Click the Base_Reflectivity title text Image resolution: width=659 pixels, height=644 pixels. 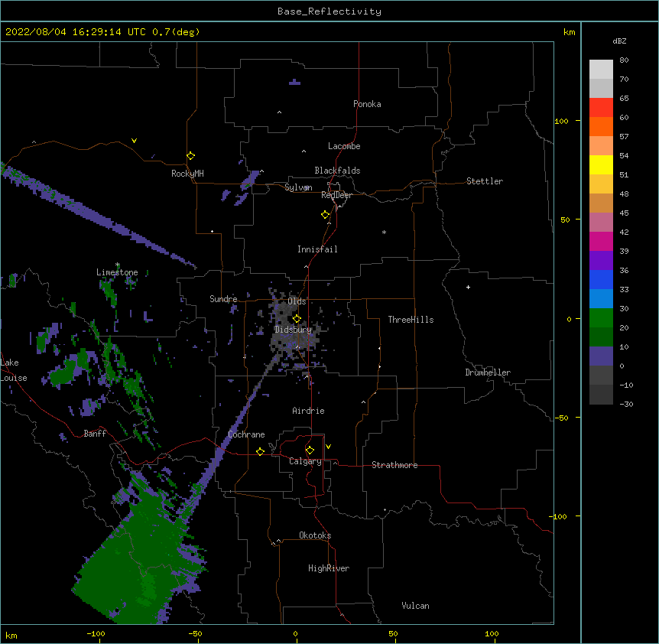[x=329, y=11]
